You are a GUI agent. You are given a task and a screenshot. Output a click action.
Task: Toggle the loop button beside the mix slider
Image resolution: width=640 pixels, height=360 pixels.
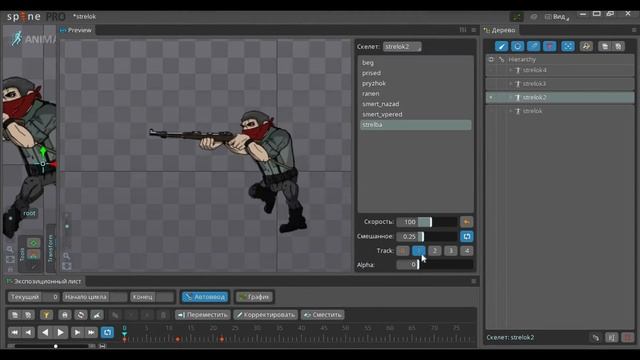467,236
